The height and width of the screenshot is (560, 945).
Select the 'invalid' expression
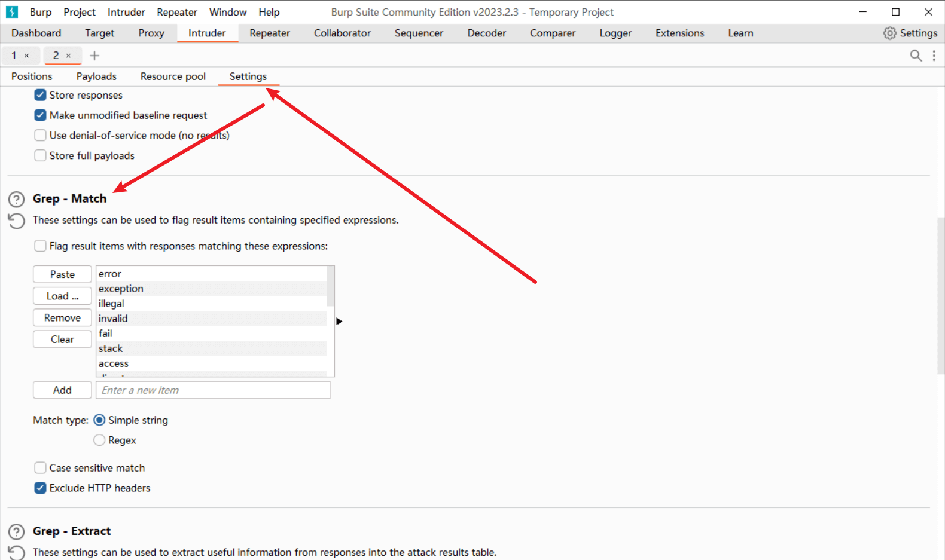coord(211,319)
